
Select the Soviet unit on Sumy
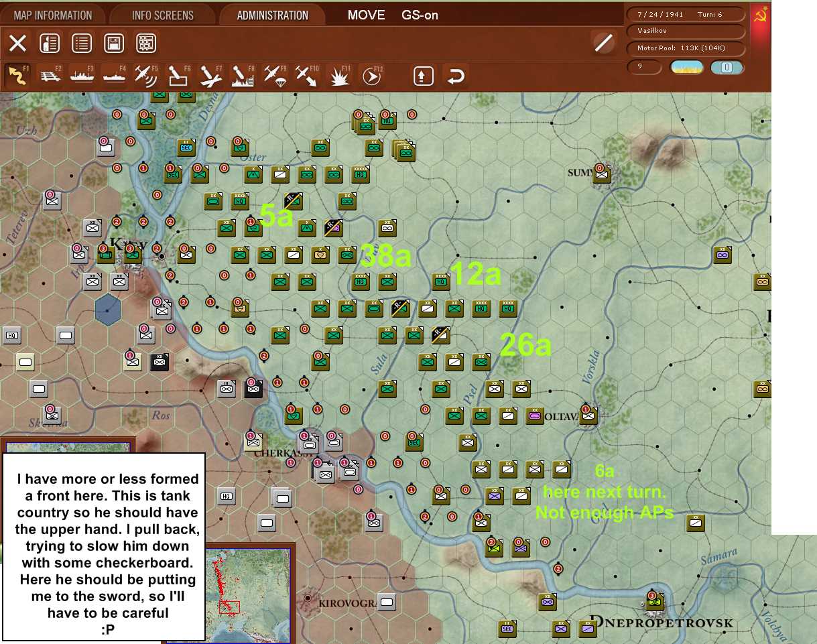point(602,174)
